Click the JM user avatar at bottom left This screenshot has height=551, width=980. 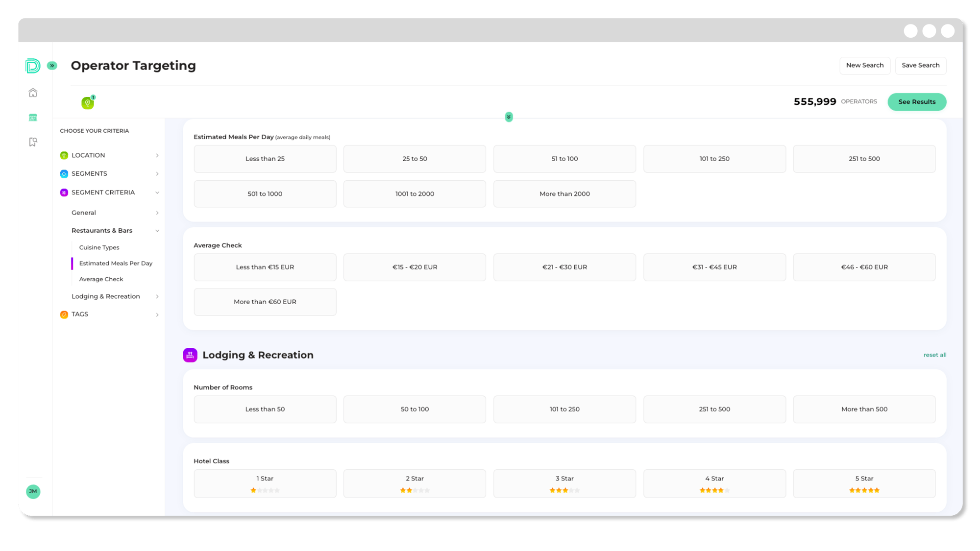tap(33, 492)
